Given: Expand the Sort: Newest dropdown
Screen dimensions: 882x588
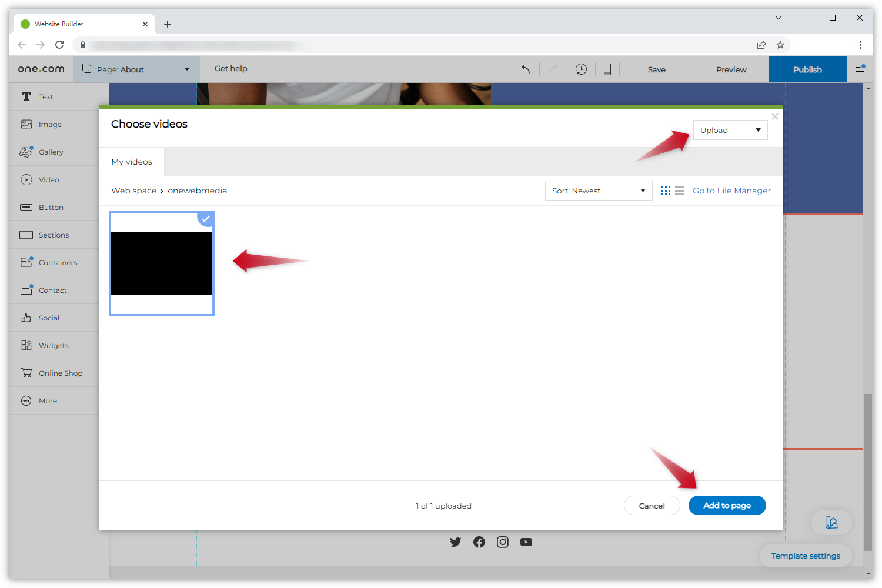Looking at the screenshot, I should coord(598,191).
